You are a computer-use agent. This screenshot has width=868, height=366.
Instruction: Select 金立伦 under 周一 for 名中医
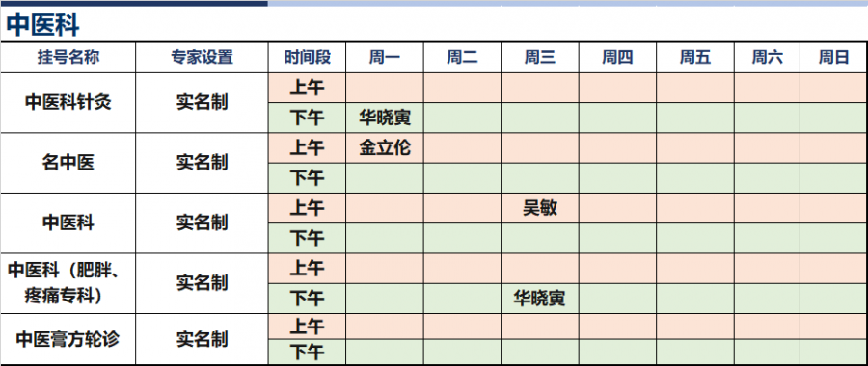[385, 147]
